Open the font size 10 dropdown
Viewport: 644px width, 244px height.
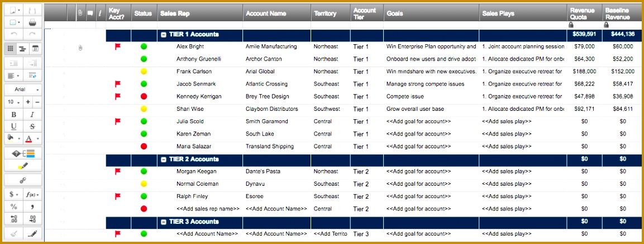(13, 102)
